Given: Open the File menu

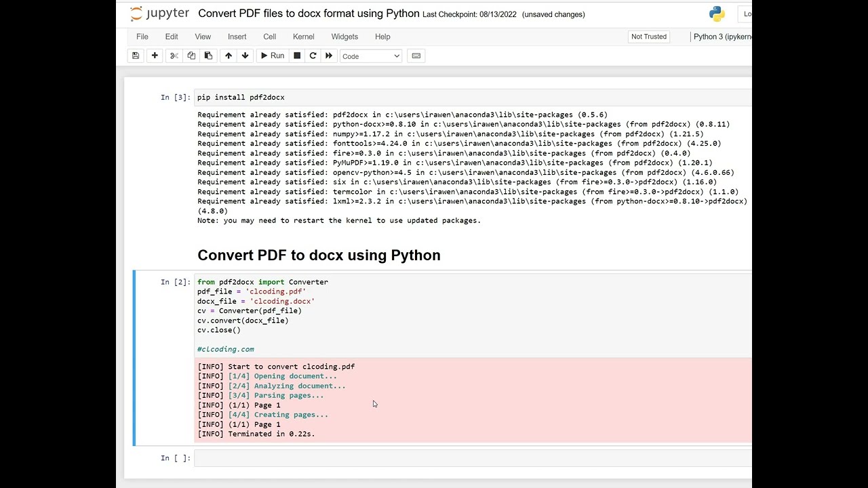Looking at the screenshot, I should (x=142, y=37).
